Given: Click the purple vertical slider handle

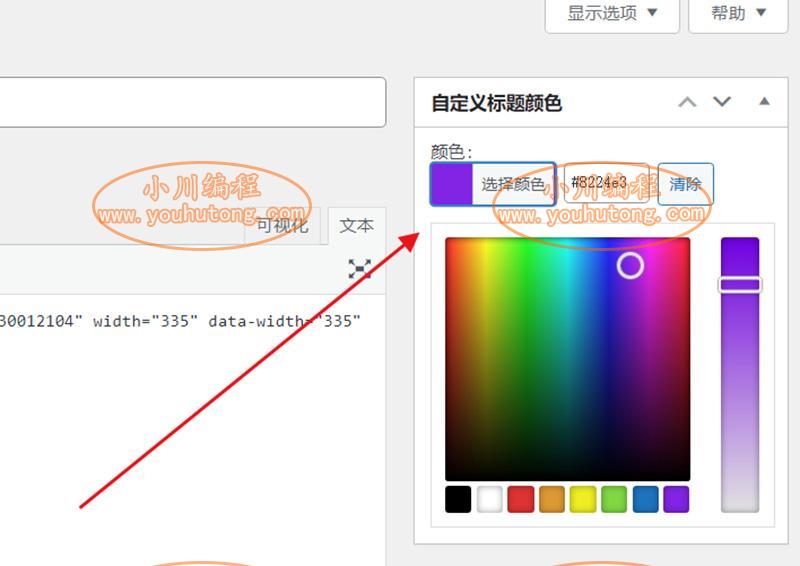Looking at the screenshot, I should pos(740,285).
